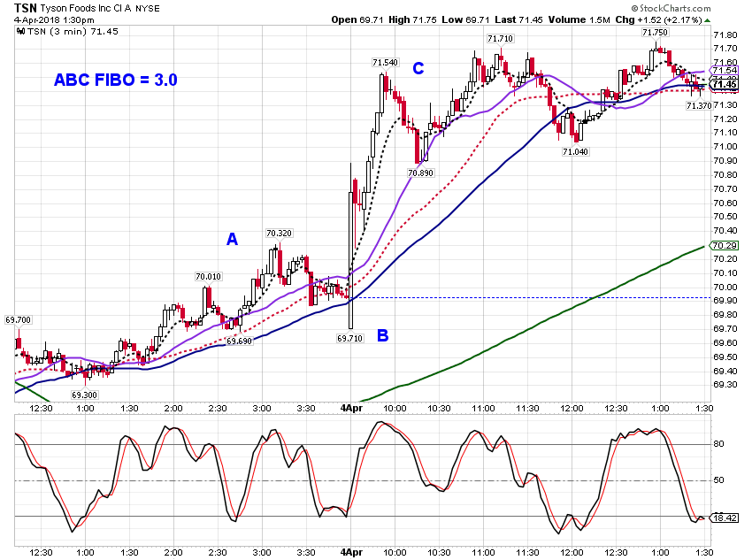Viewport: 752px width, 560px height.
Task: Click the 69.700 price label at chart's left edge
Action: click(19, 320)
